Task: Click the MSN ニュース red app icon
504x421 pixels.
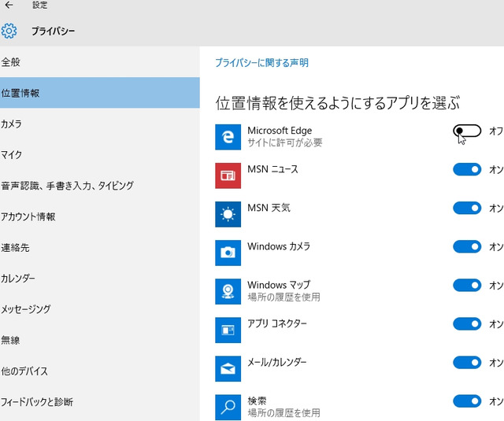Action: point(228,175)
